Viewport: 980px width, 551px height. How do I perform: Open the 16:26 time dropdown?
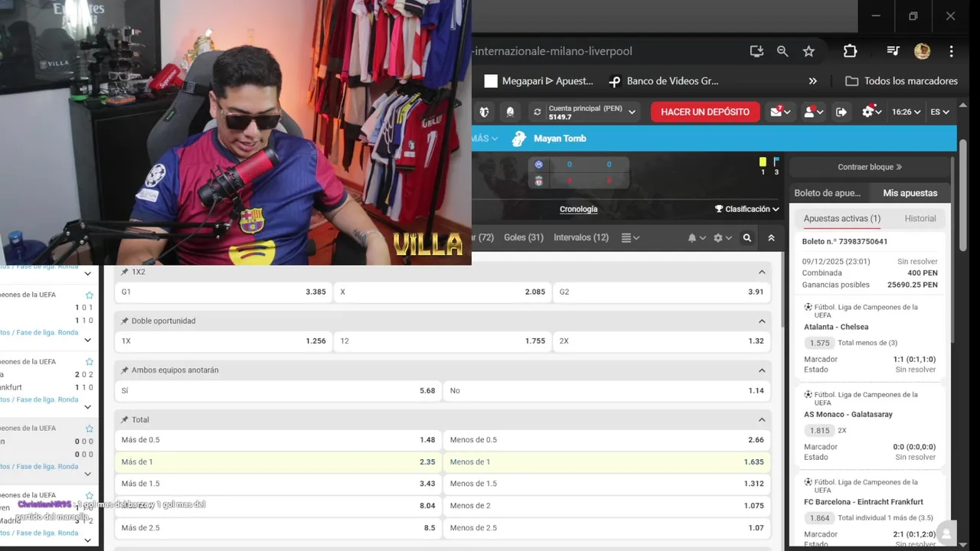[x=906, y=112]
